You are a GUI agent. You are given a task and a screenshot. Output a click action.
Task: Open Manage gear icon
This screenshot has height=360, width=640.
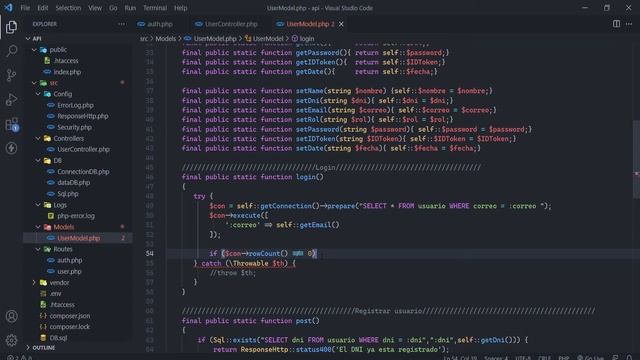tap(11, 340)
